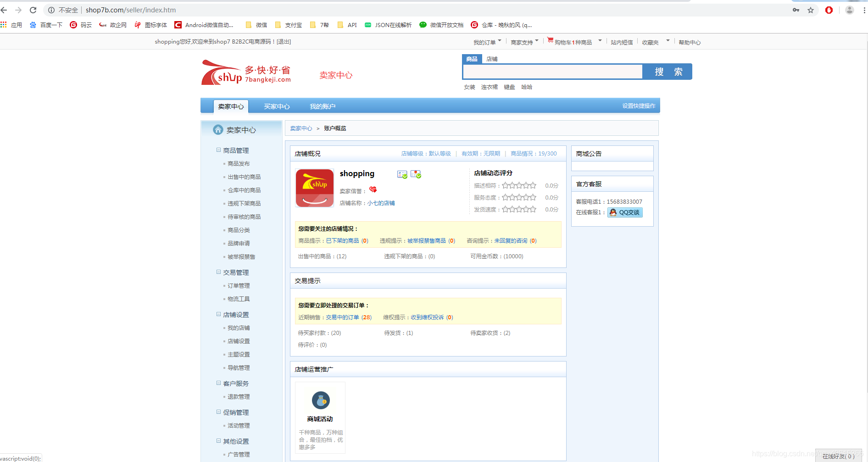Viewport: 868px width, 462px height.
Task: Click the browser back arrow
Action: [4, 10]
